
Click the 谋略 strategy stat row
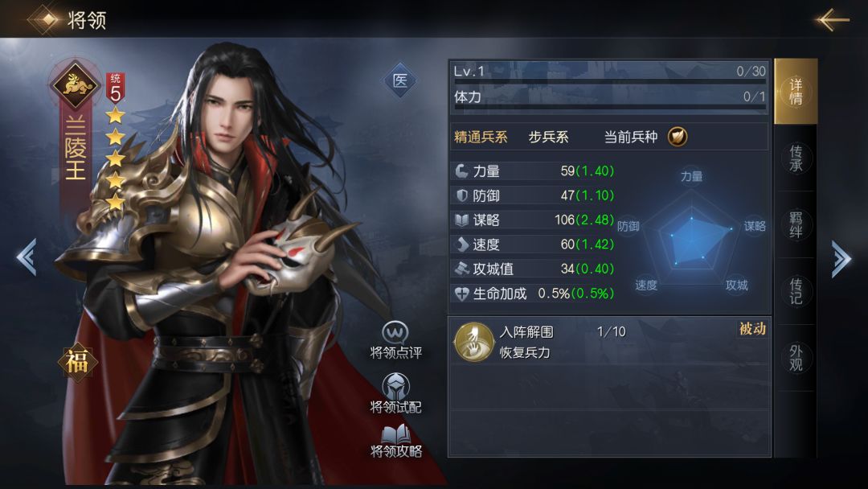(534, 220)
